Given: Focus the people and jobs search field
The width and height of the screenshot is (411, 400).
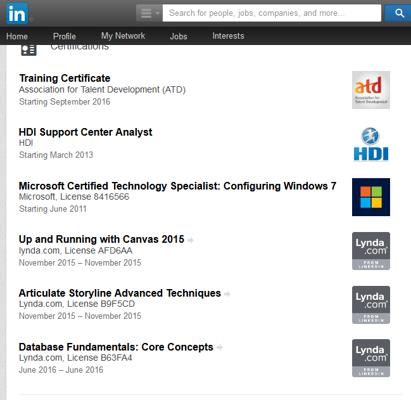Looking at the screenshot, I should click(272, 13).
